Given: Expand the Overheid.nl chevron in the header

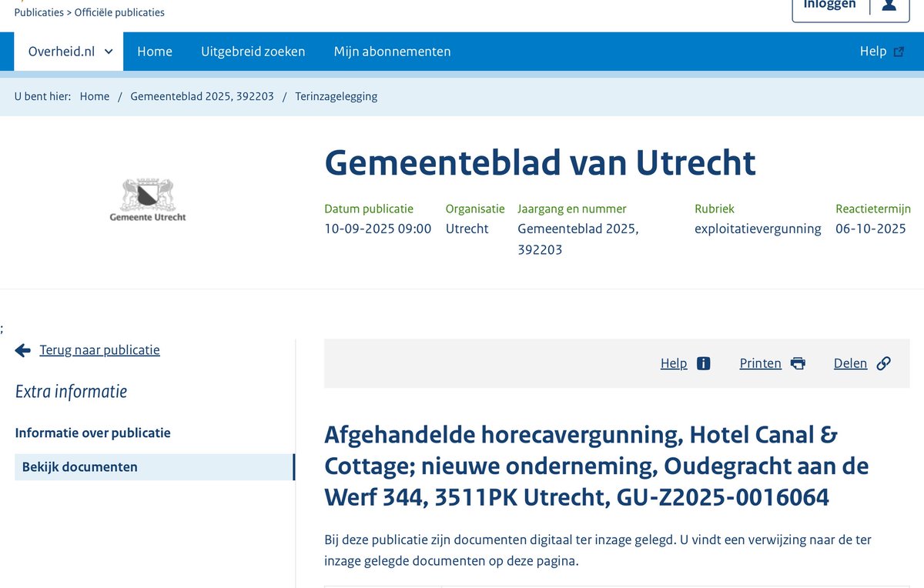Looking at the screenshot, I should click(x=108, y=51).
